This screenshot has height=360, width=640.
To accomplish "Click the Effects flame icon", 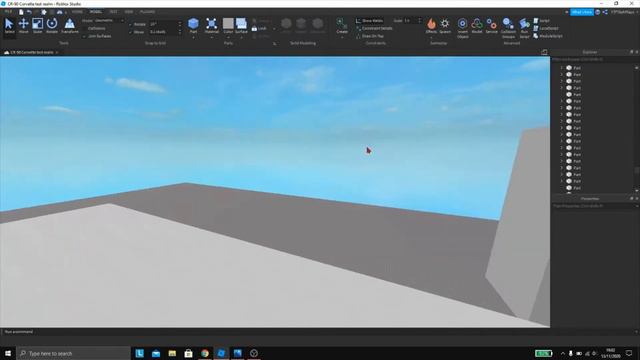I will point(431,24).
